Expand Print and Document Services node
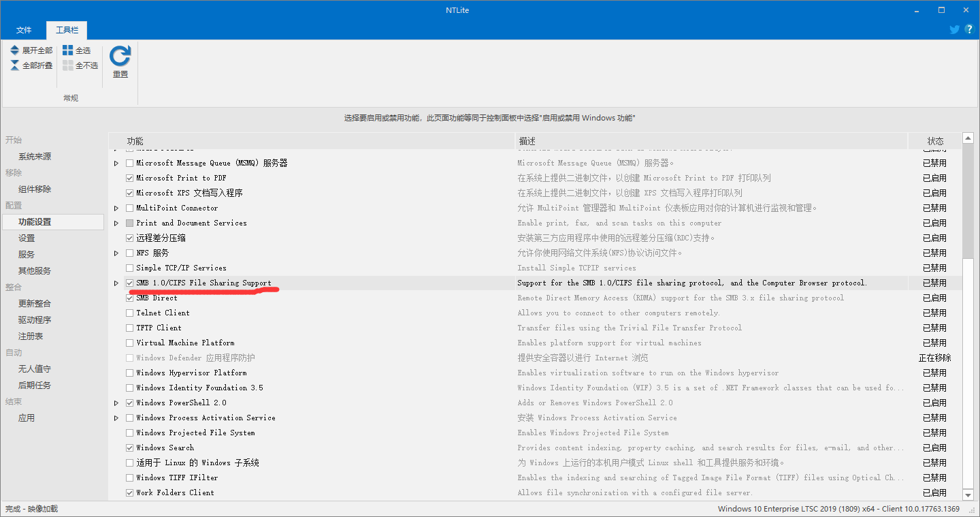The height and width of the screenshot is (517, 980). tap(116, 223)
